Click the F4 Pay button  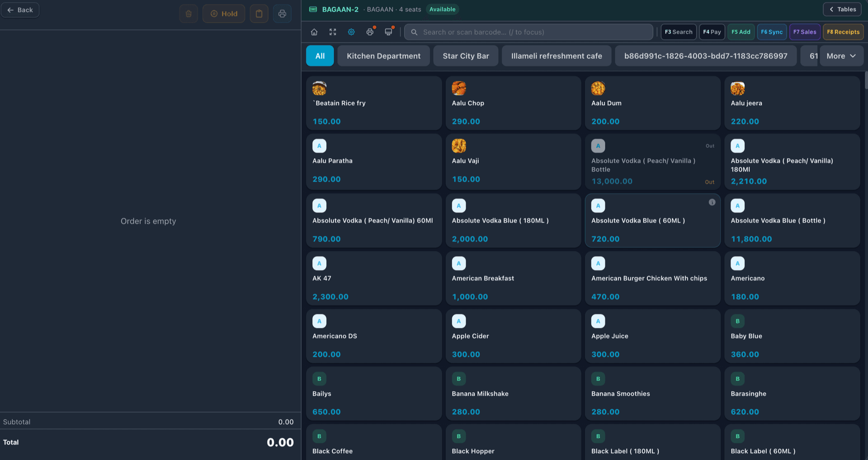712,32
